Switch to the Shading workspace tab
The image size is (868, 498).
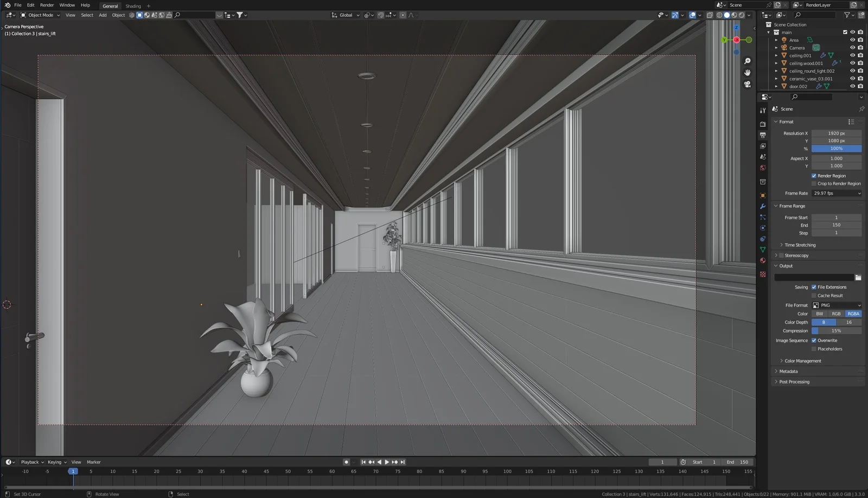(133, 6)
